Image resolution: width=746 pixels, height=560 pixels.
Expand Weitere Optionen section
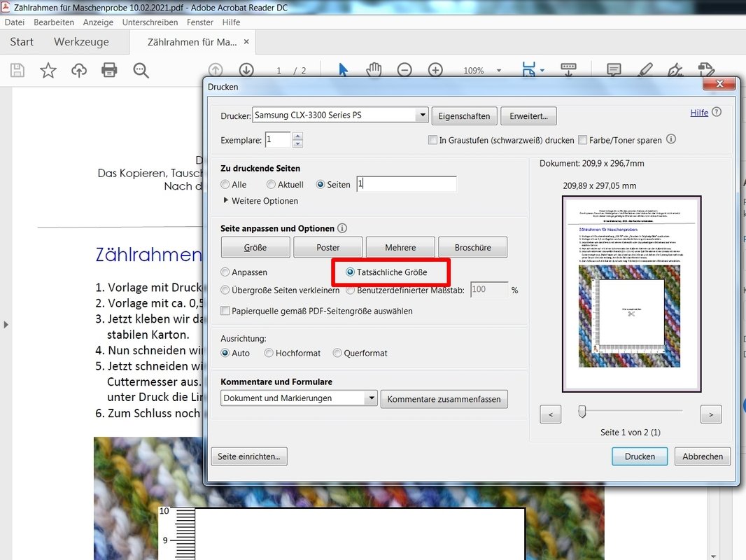pyautogui.click(x=226, y=201)
